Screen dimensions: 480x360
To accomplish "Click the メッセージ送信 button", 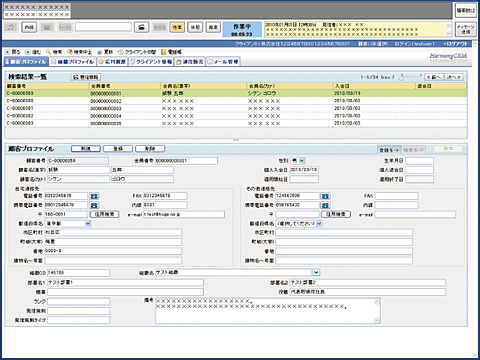I will [466, 29].
